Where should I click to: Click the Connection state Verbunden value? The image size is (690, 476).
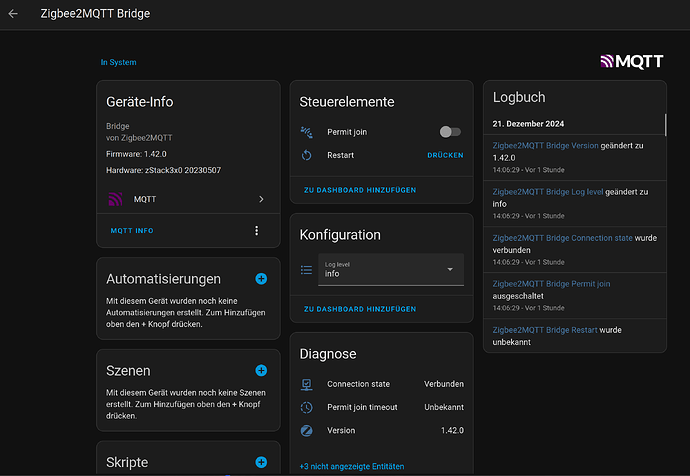click(x=444, y=384)
